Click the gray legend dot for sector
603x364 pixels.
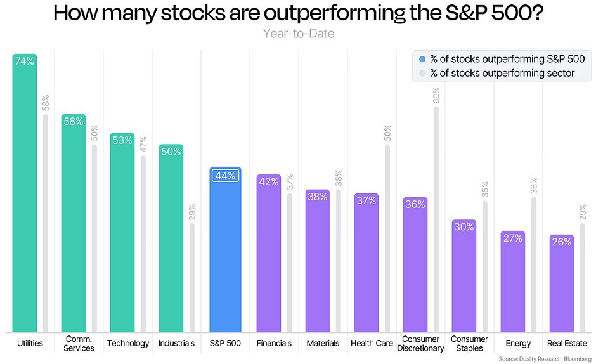pos(422,74)
